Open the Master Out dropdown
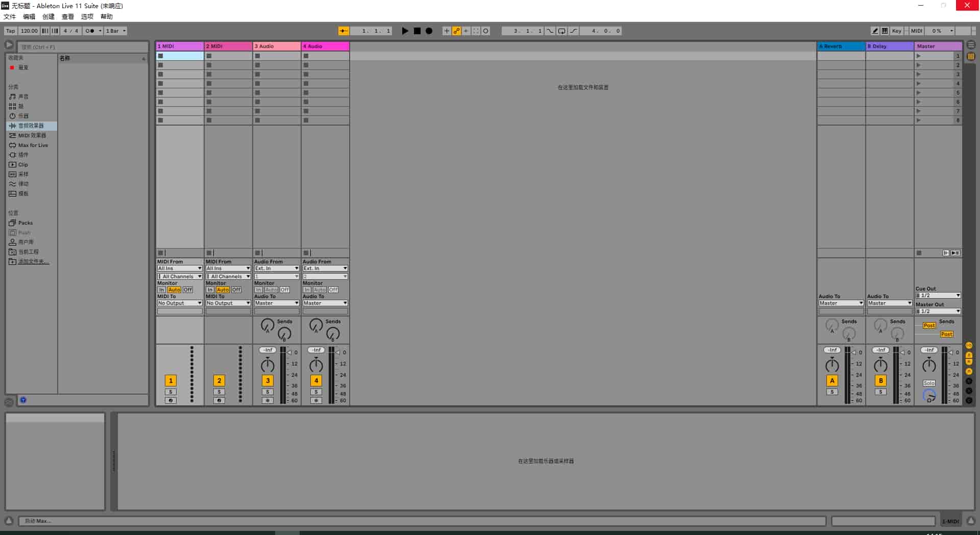The image size is (980, 535). (x=938, y=311)
